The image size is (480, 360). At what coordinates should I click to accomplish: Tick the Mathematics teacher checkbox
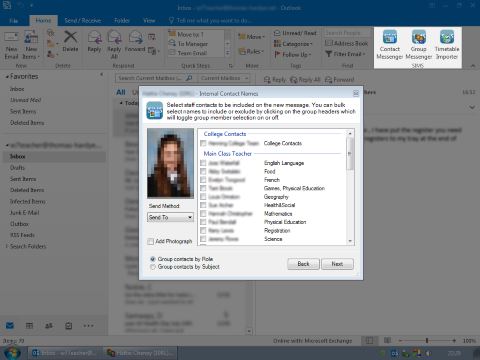point(203,213)
